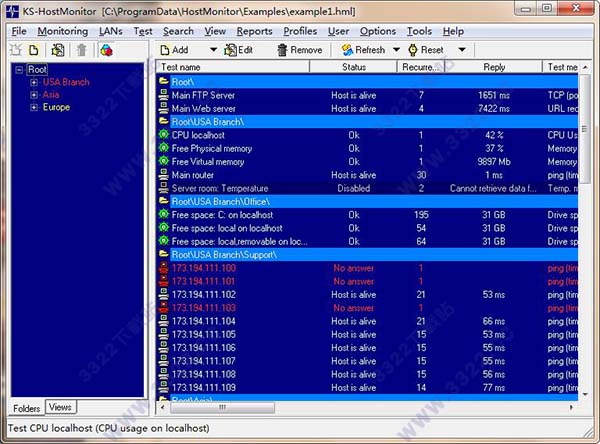Click the green icon of Free Physical memory
600x444 pixels.
pyautogui.click(x=164, y=148)
